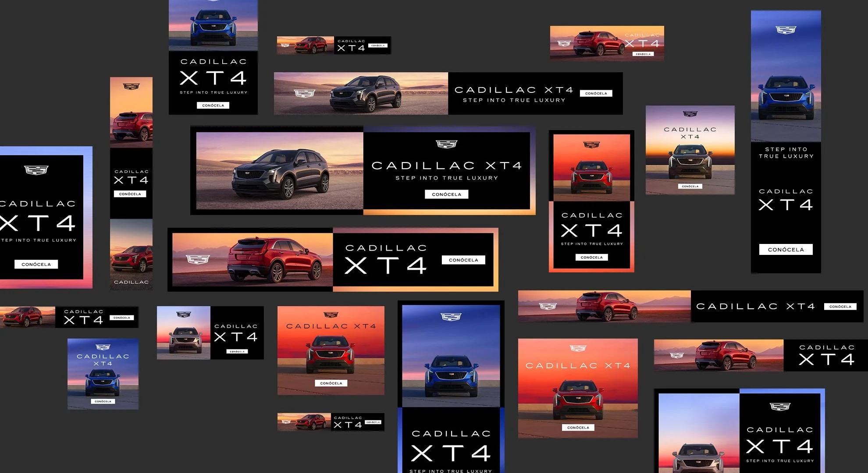Click CONÓCELA in the dark-car sunset square ad
The width and height of the screenshot is (868, 473).
690,186
